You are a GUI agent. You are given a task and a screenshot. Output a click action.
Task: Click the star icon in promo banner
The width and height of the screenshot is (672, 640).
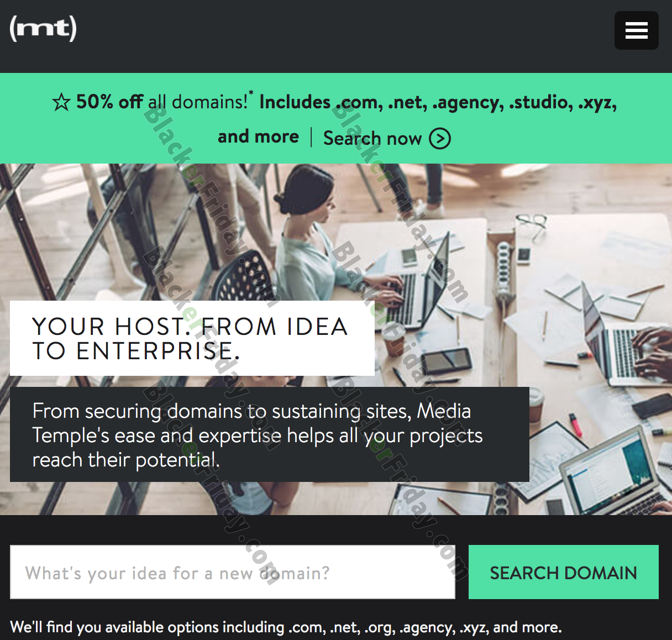[x=61, y=102]
